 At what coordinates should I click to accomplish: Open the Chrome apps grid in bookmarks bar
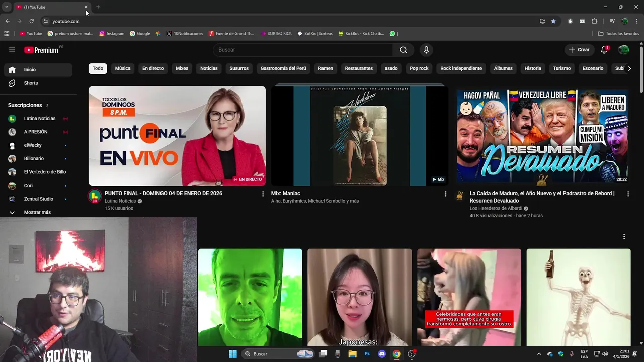click(x=7, y=34)
